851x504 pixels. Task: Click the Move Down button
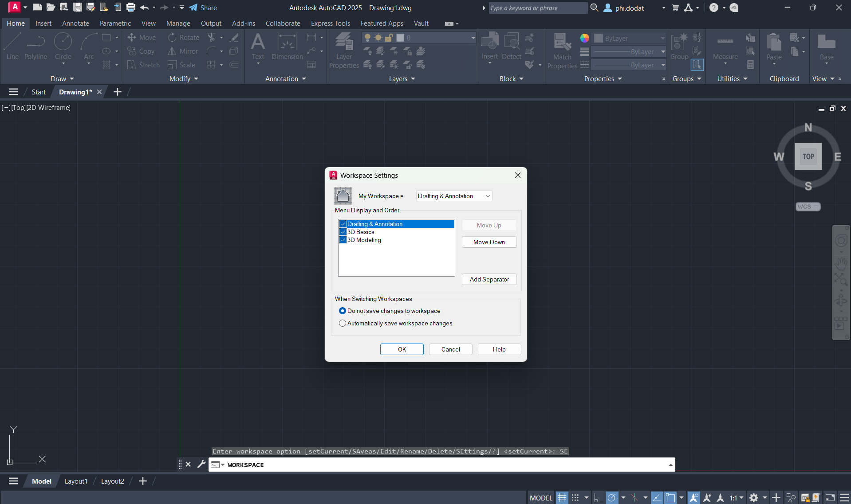pyautogui.click(x=489, y=242)
